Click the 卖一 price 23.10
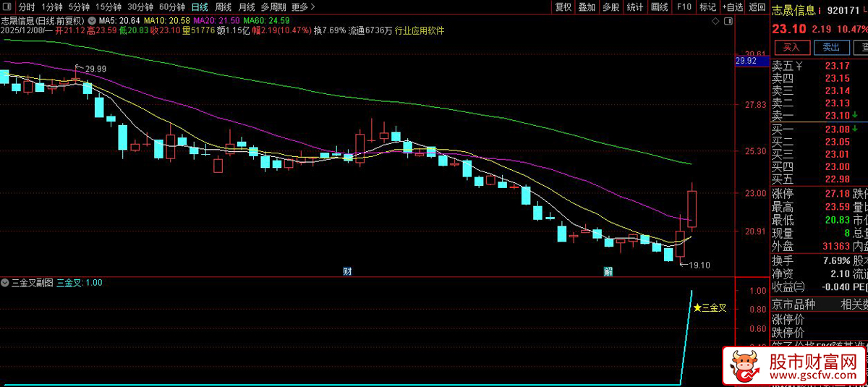Screen dimensions: 868x387 pos(837,116)
